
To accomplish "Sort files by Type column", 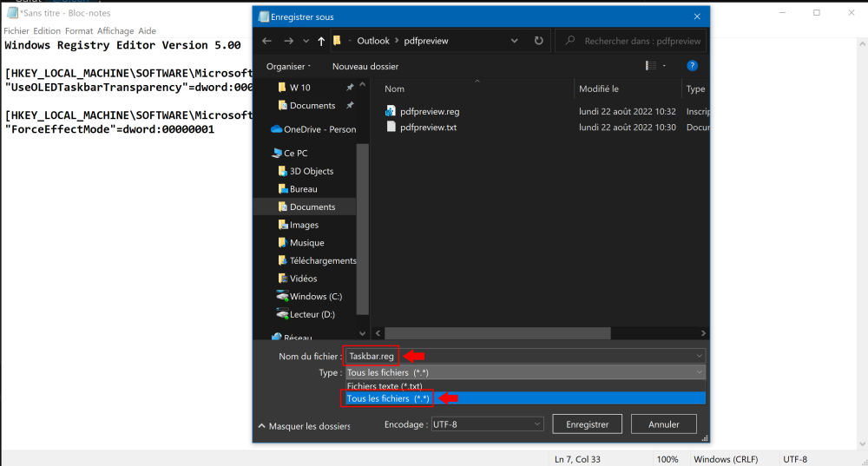I will tap(696, 89).
